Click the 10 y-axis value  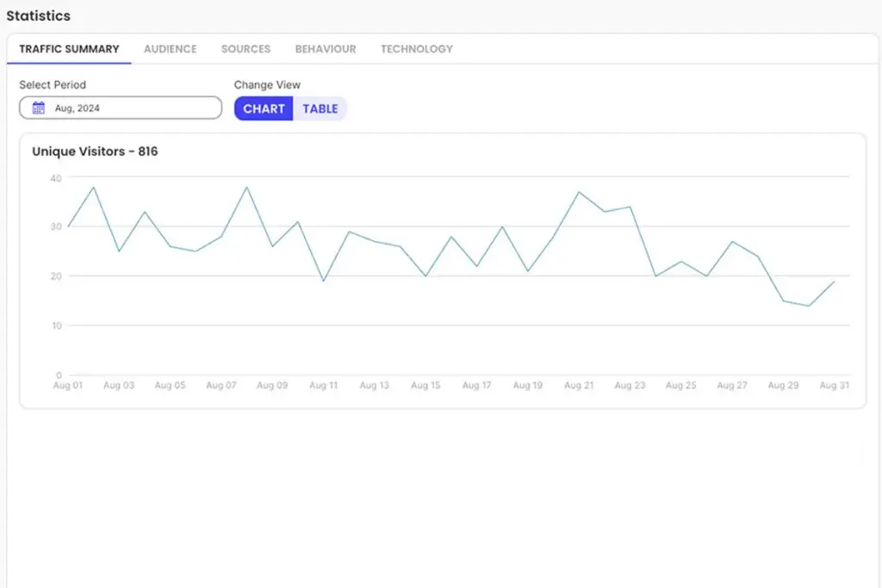coord(56,325)
